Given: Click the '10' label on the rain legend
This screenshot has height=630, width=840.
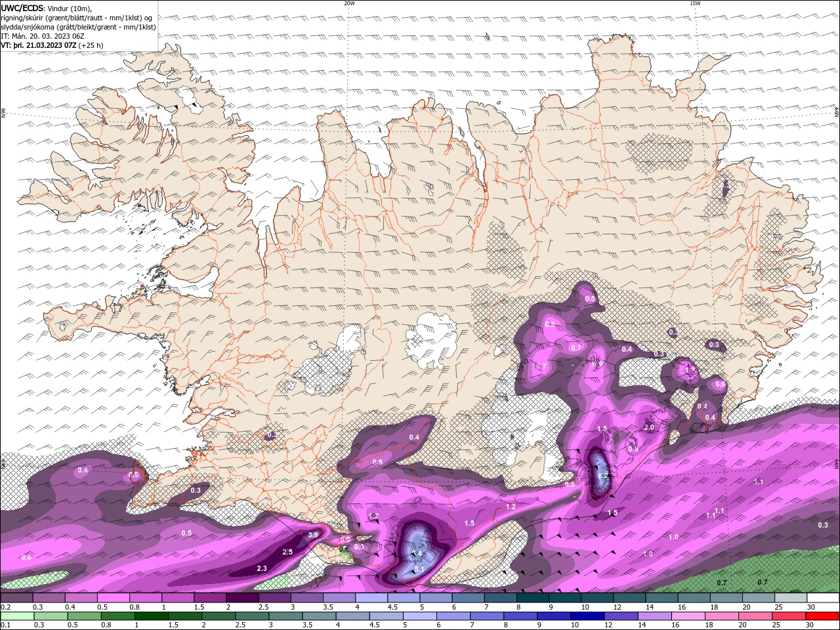Looking at the screenshot, I should [x=575, y=625].
